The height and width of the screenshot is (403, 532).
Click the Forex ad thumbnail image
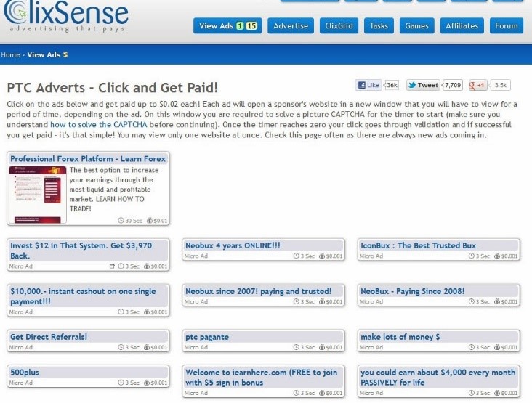[x=38, y=195]
